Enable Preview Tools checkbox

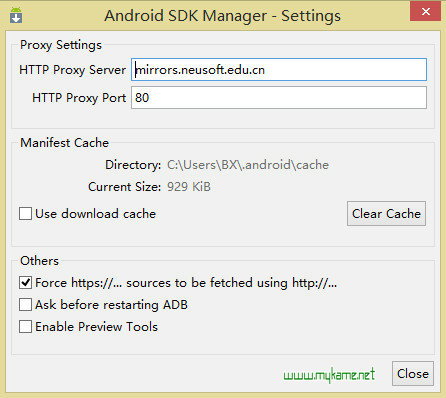click(x=26, y=327)
